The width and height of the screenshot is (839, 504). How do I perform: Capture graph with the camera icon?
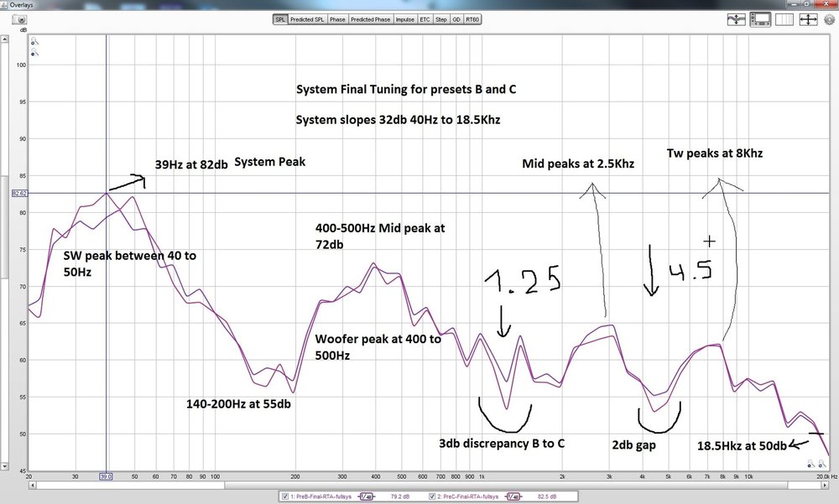pos(20,19)
